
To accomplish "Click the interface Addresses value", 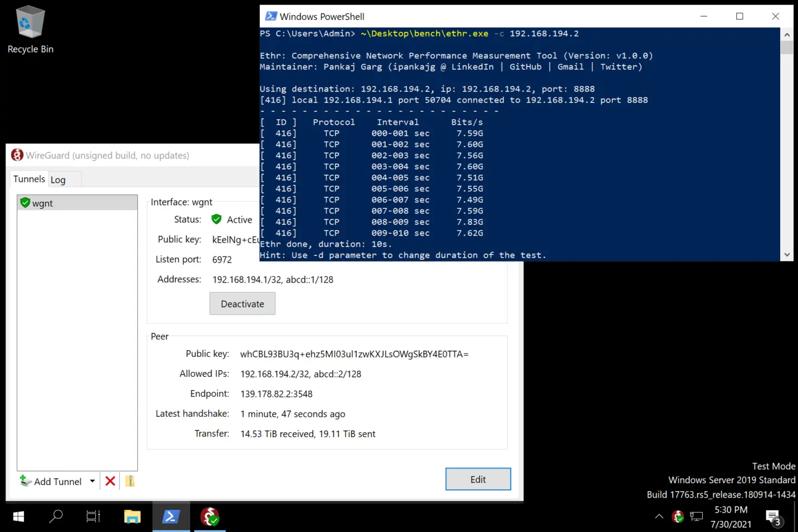I will point(273,279).
